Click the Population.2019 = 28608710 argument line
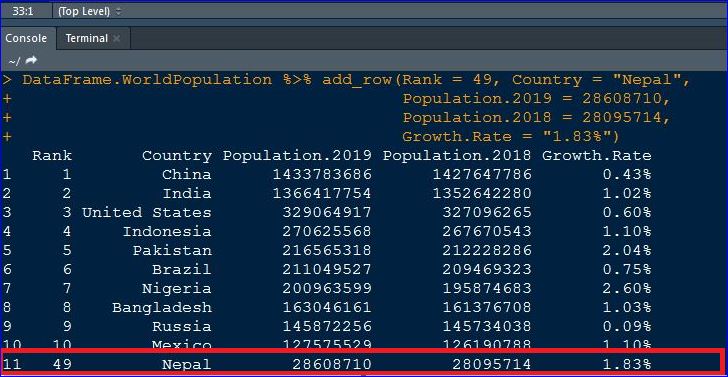Viewport: 728px width, 377px height. (536, 99)
